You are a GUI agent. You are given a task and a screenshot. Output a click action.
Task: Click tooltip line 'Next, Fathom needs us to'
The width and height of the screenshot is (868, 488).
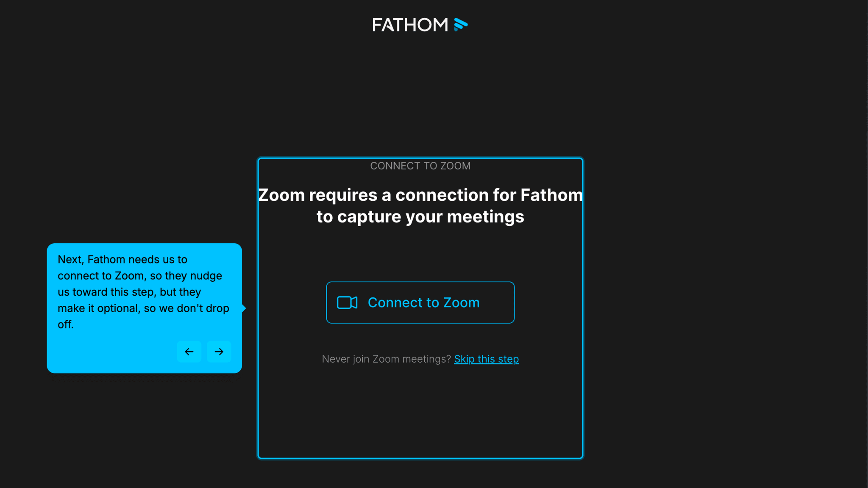point(122,259)
